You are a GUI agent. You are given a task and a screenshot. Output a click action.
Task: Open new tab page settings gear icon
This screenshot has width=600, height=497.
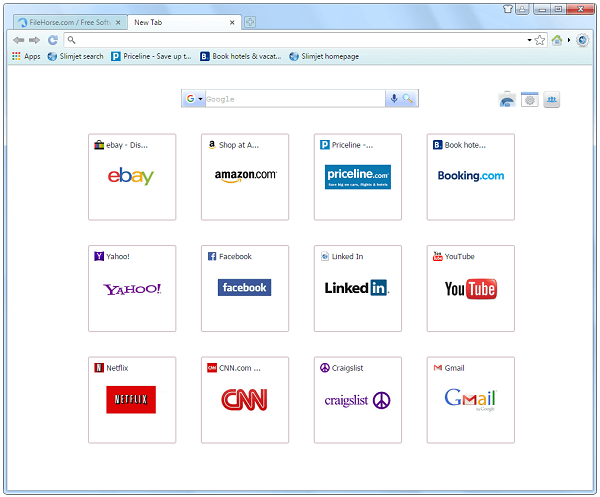pos(530,99)
